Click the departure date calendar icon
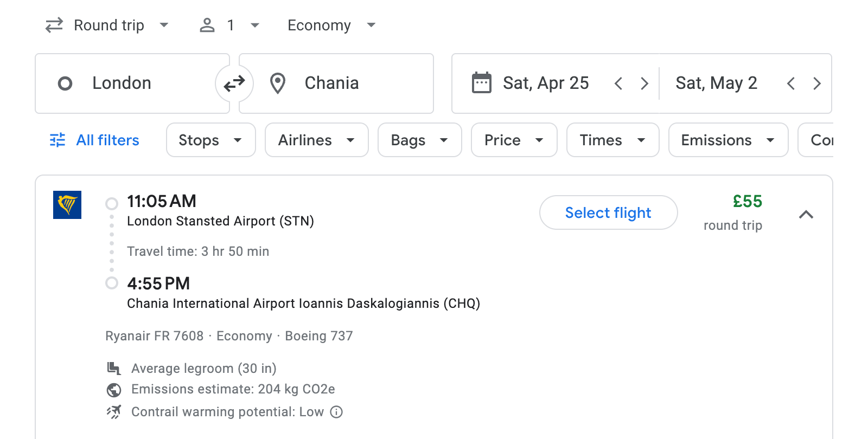This screenshot has height=439, width=868. tap(482, 82)
